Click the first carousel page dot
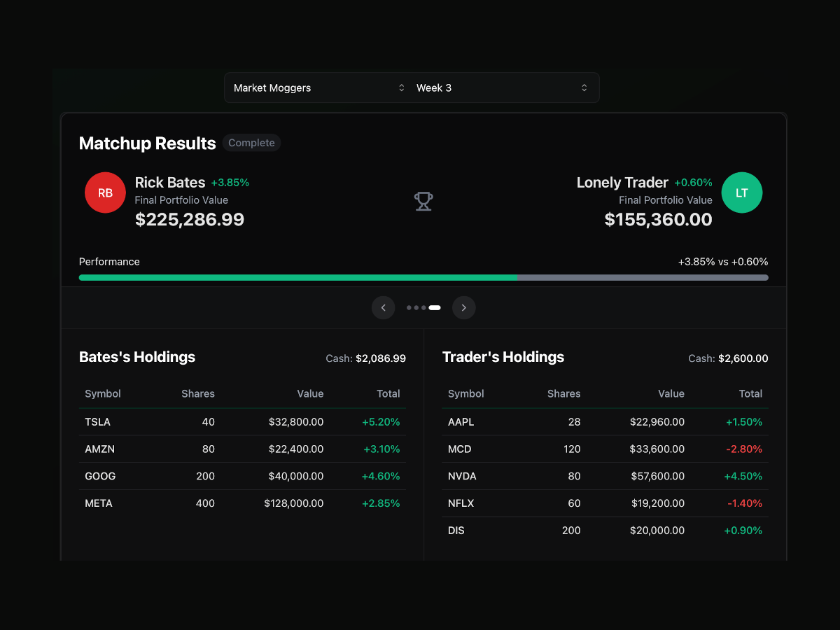 [x=407, y=307]
